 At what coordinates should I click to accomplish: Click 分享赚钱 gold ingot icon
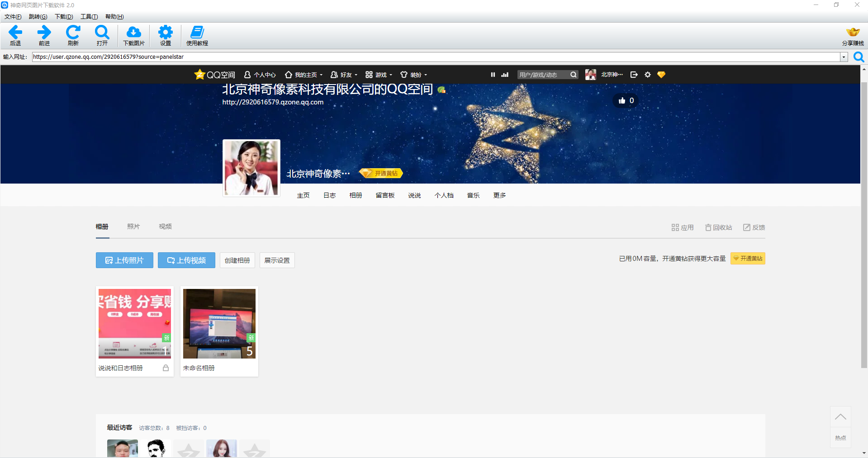[x=853, y=36]
